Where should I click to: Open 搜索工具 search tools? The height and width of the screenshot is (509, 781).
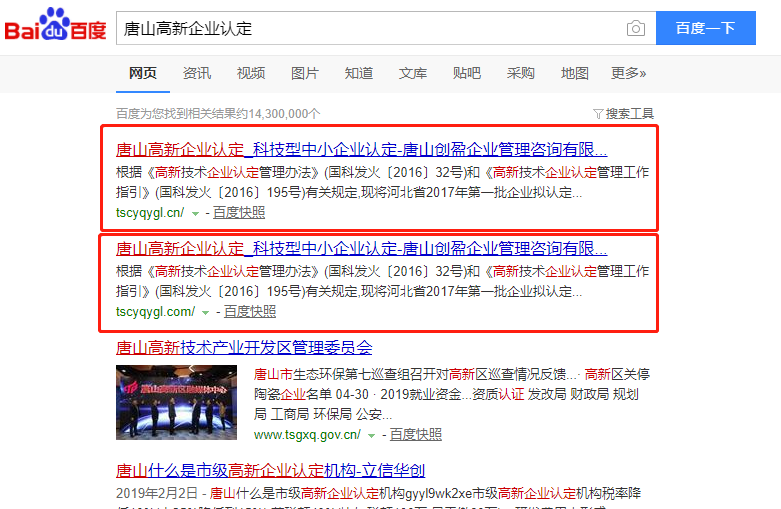[x=629, y=114]
